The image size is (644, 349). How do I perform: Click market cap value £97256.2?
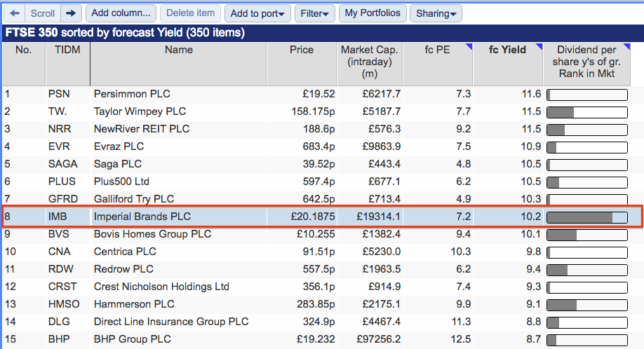[x=378, y=340]
